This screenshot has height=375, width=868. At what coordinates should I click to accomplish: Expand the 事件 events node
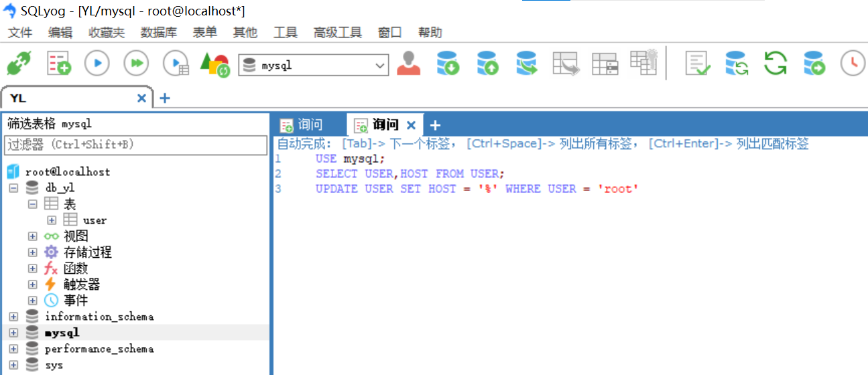pos(32,300)
